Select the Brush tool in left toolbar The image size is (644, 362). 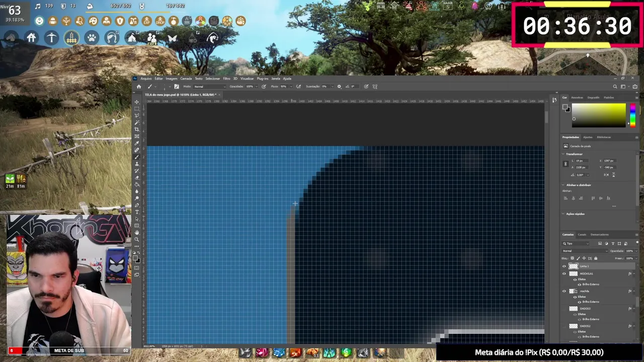click(137, 157)
